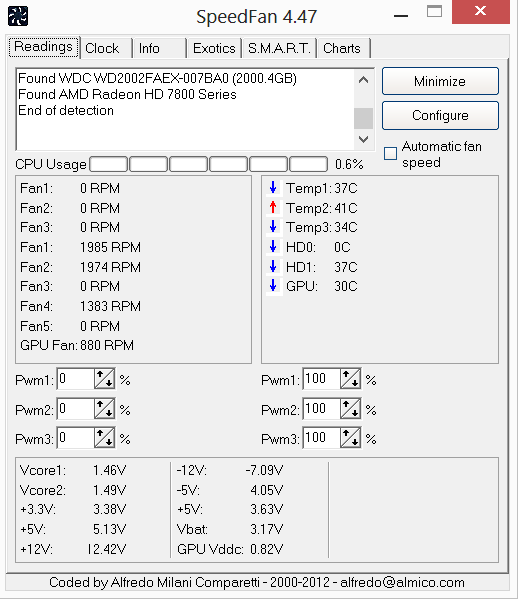Click the right Pwm1 field showing 100
Screen dimensions: 519x599
pyautogui.click(x=322, y=379)
